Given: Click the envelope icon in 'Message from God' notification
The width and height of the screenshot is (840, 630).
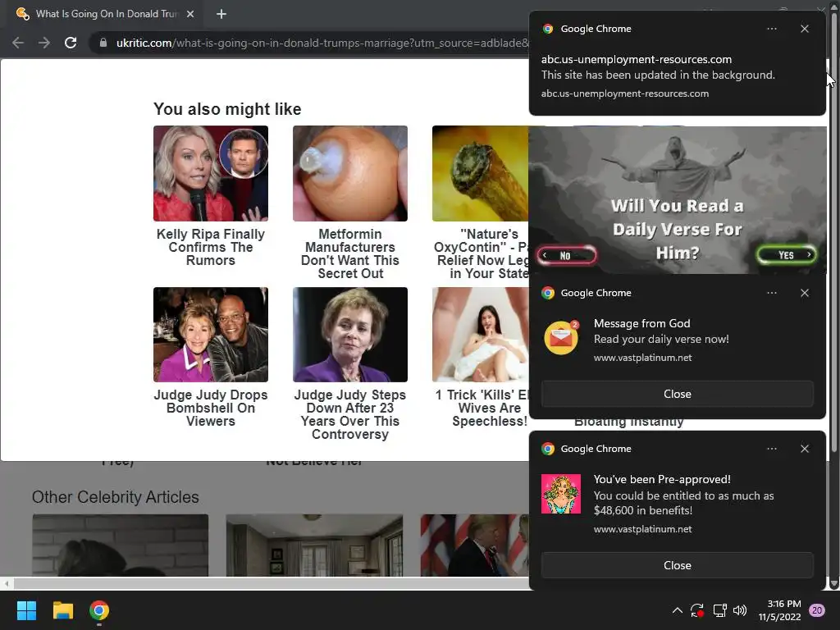Looking at the screenshot, I should pyautogui.click(x=561, y=337).
